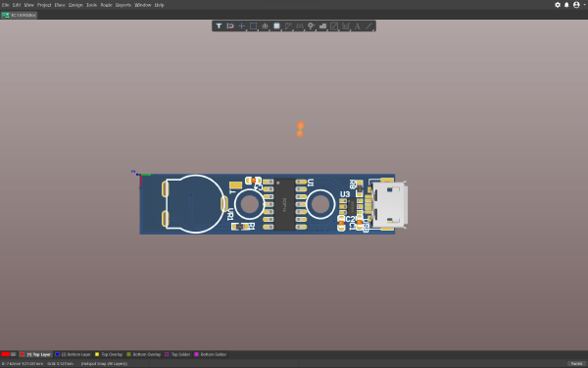
Task: Open the notifications bell
Action: click(x=566, y=5)
